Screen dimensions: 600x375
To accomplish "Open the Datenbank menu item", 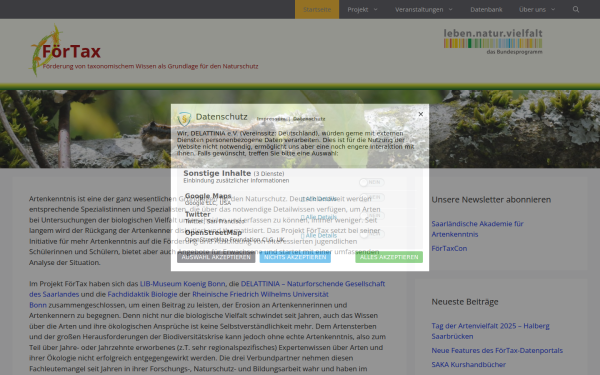I will [x=486, y=9].
